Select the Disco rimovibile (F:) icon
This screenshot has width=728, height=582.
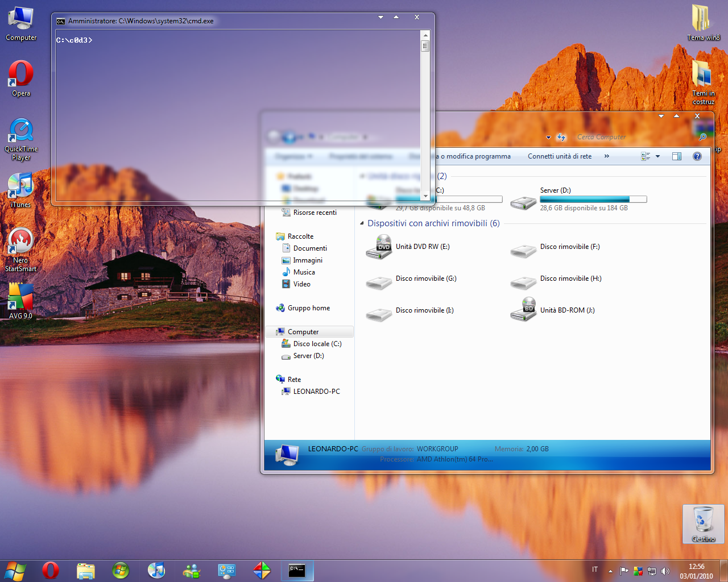(x=523, y=250)
